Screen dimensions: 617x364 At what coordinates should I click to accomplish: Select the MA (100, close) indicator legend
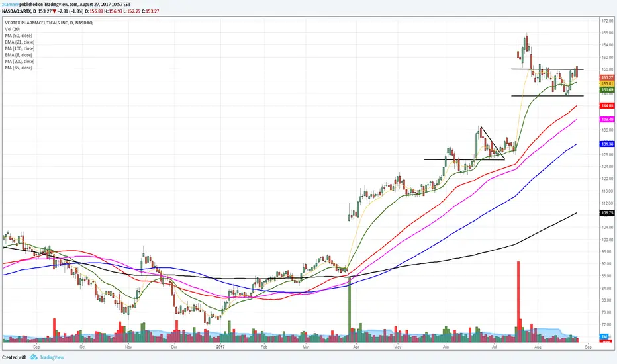click(x=20, y=48)
